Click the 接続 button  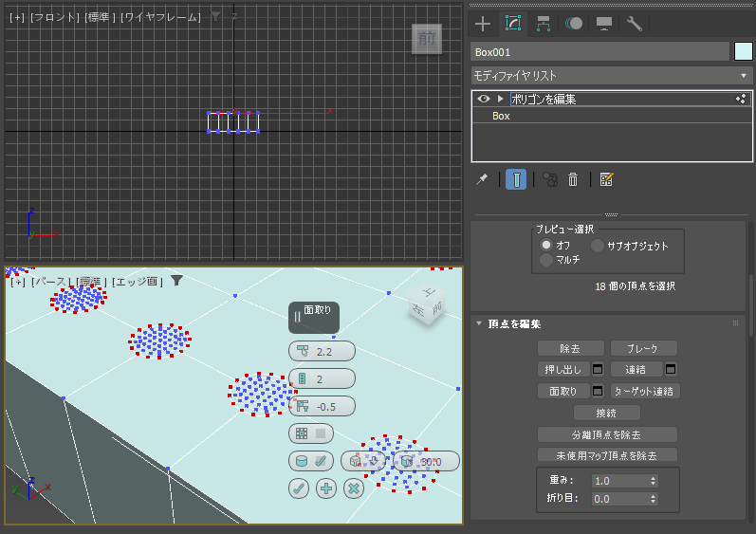pyautogui.click(x=606, y=413)
